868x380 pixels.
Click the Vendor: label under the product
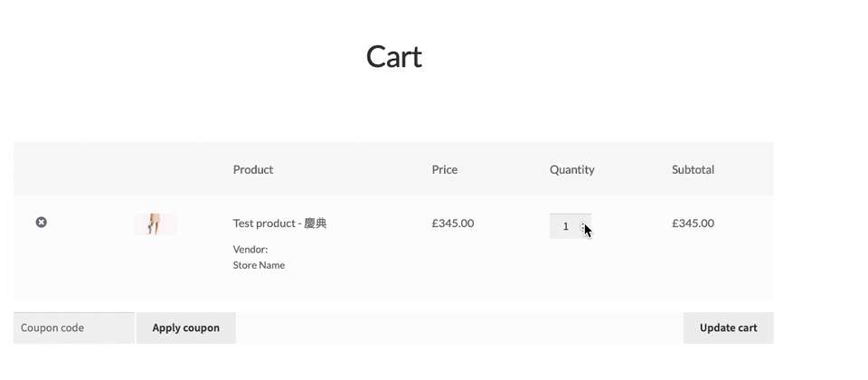[x=250, y=249]
